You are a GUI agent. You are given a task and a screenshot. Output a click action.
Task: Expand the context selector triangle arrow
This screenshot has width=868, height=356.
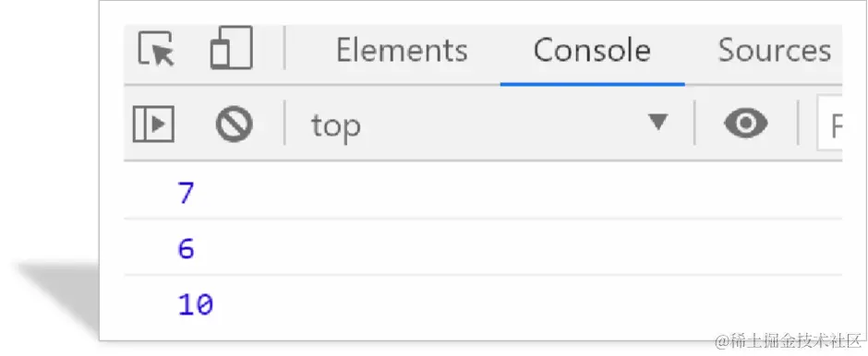point(658,122)
